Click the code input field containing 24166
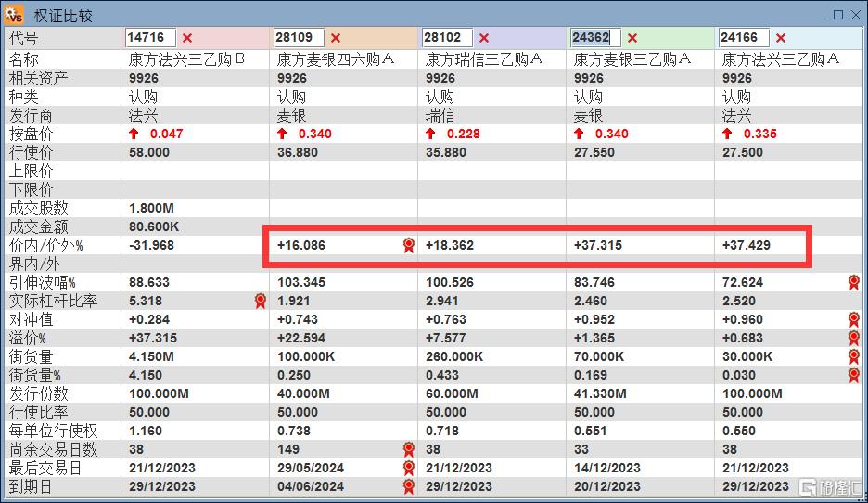The height and width of the screenshot is (503, 868). click(x=744, y=38)
